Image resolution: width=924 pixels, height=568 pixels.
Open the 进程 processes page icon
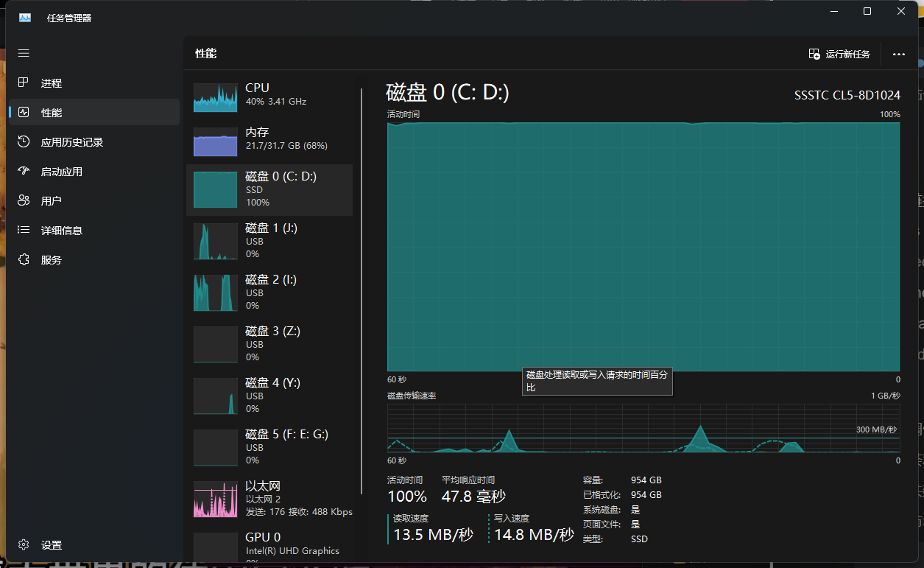[x=24, y=83]
